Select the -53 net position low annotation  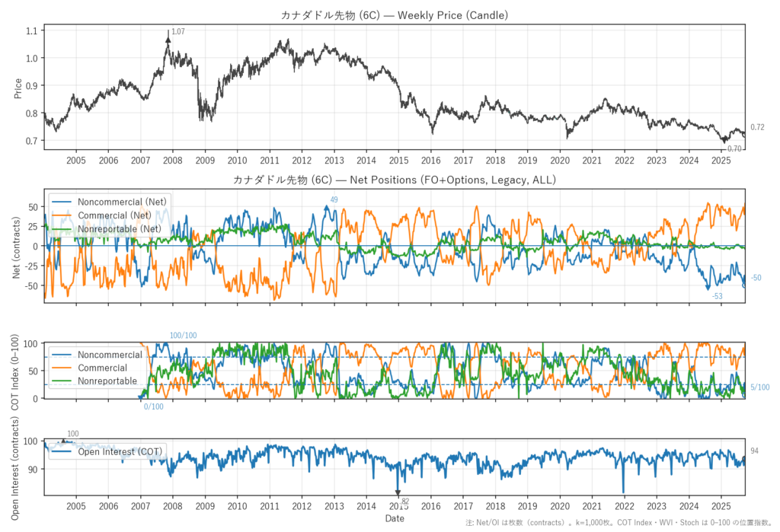717,296
